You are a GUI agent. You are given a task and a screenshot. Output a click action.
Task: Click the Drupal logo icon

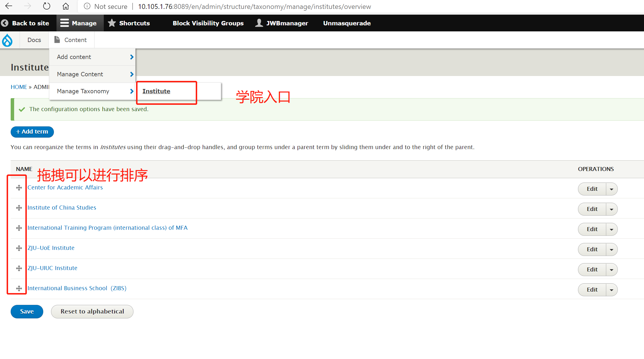pos(7,40)
